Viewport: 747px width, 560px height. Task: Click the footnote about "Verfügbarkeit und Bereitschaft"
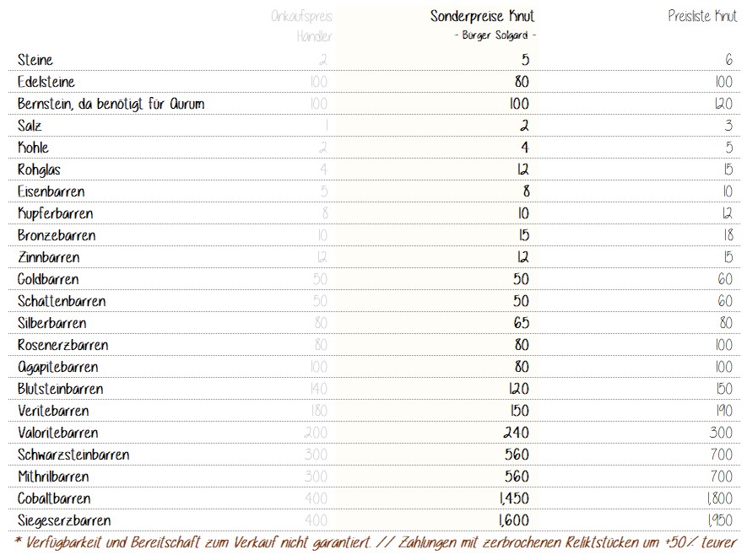point(377,543)
